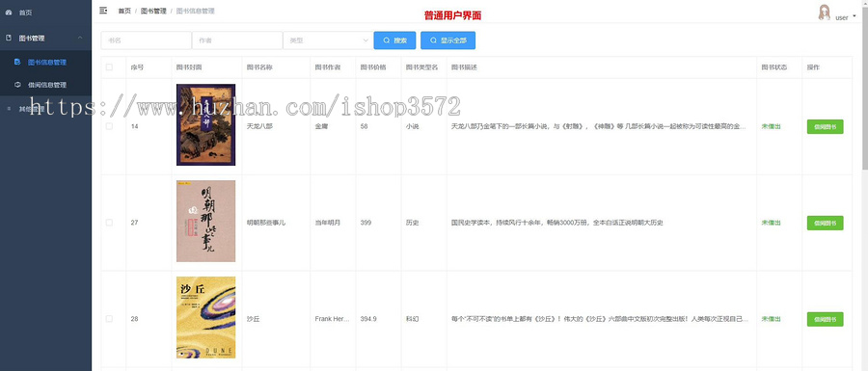Open the 类型 type dropdown

(x=328, y=40)
